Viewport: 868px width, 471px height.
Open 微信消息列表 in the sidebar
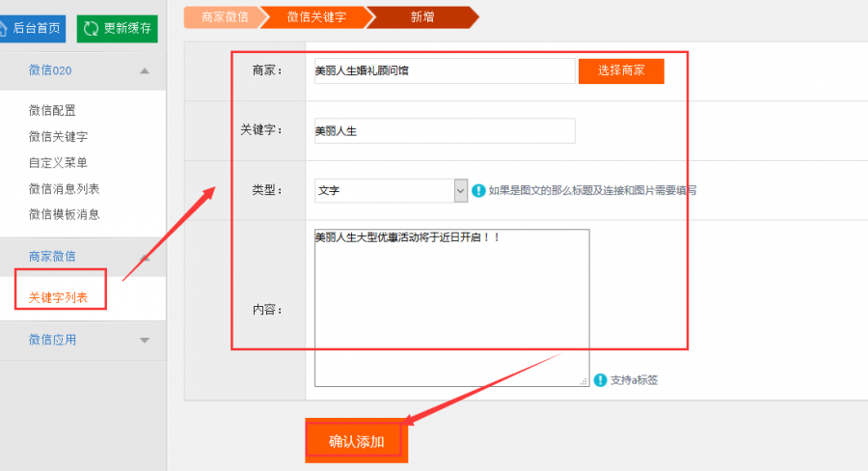tap(65, 188)
